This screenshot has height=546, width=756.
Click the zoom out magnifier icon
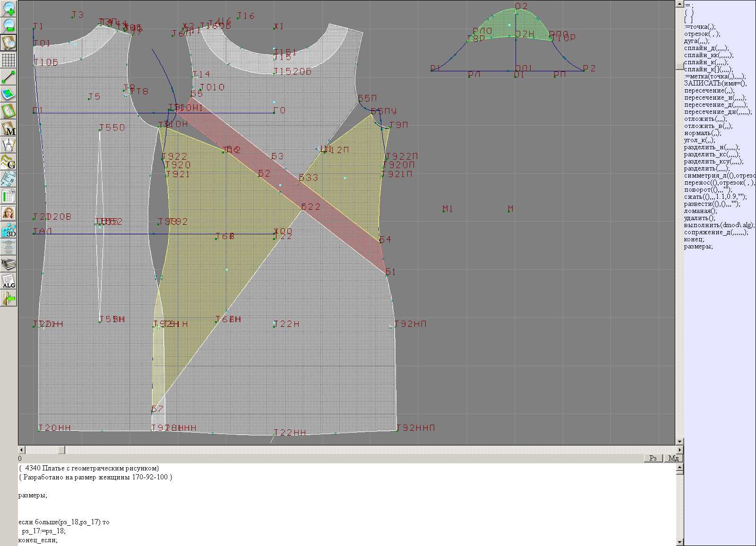pyautogui.click(x=9, y=26)
